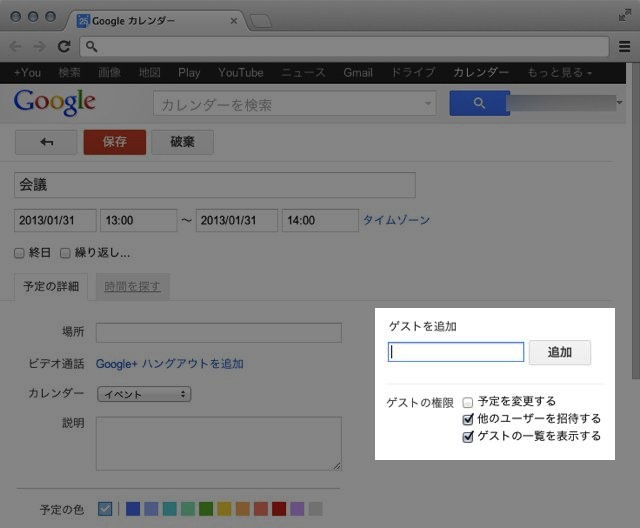The image size is (640, 528).
Task: Open YouTube in Google bar
Action: (241, 73)
